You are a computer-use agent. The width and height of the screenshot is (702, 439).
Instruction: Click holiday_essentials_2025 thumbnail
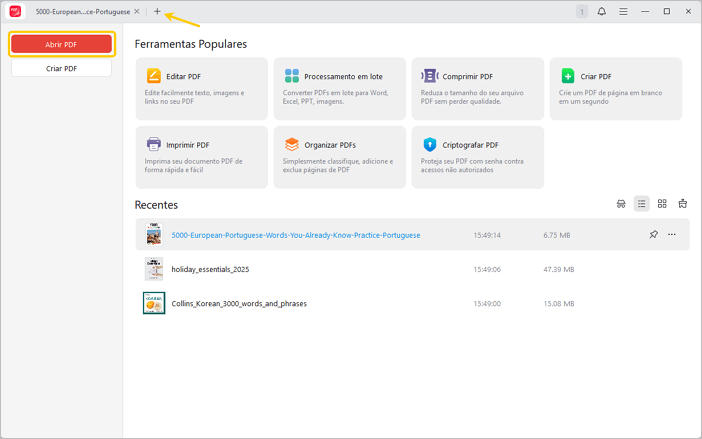(154, 269)
